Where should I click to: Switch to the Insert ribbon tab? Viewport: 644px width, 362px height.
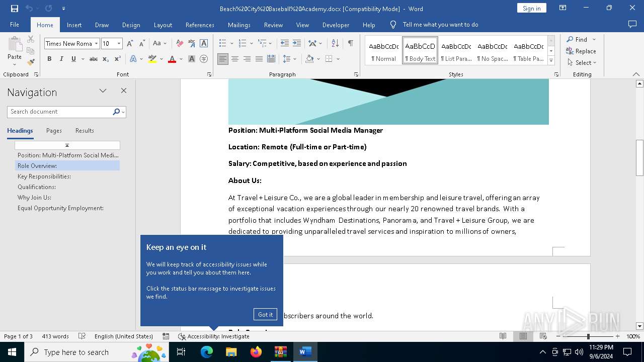click(x=74, y=25)
